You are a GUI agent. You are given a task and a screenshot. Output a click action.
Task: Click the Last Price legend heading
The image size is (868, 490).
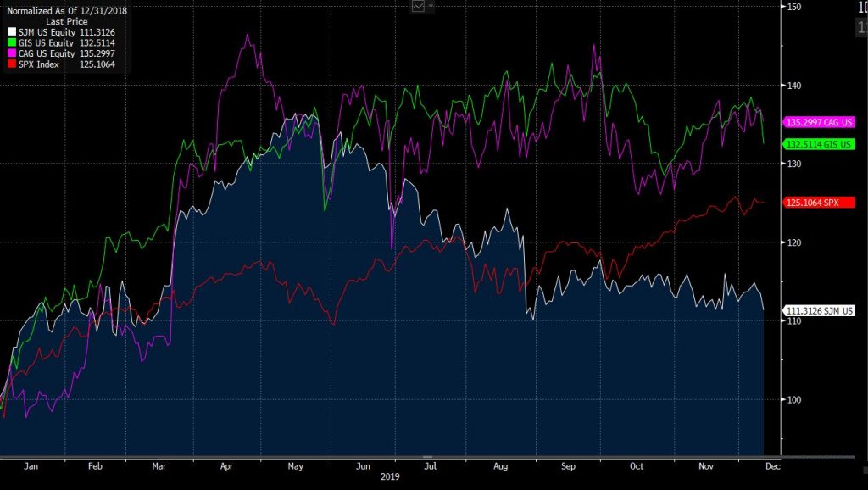[x=66, y=20]
